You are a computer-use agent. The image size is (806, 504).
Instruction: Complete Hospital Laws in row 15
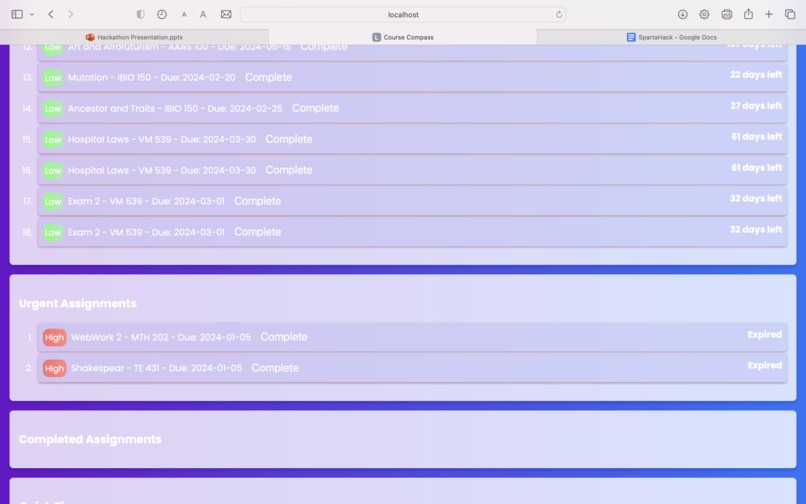pyautogui.click(x=289, y=139)
